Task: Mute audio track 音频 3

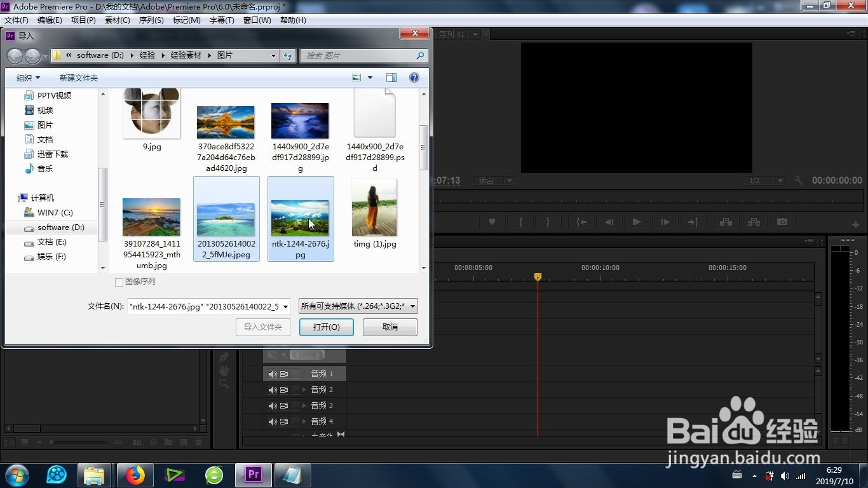Action: pyautogui.click(x=273, y=405)
